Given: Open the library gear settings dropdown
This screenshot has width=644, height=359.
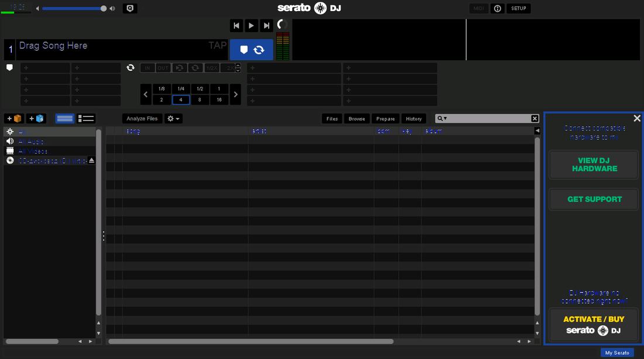Looking at the screenshot, I should [x=173, y=118].
